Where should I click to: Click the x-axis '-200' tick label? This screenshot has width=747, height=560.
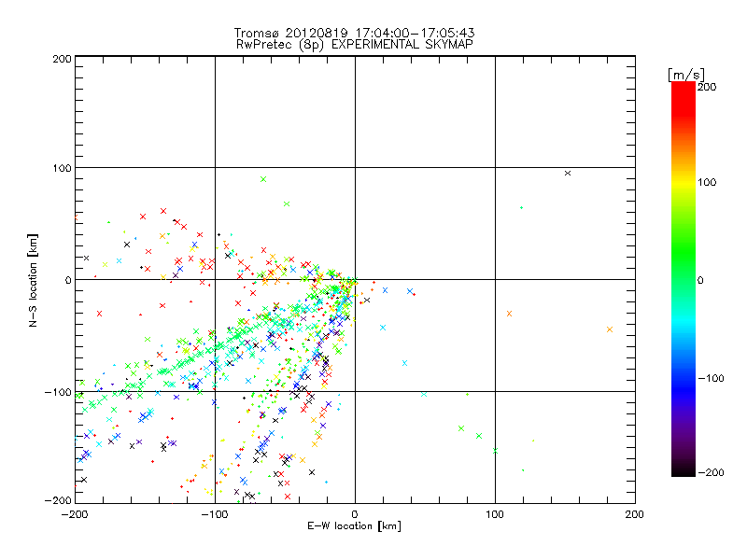click(x=75, y=514)
